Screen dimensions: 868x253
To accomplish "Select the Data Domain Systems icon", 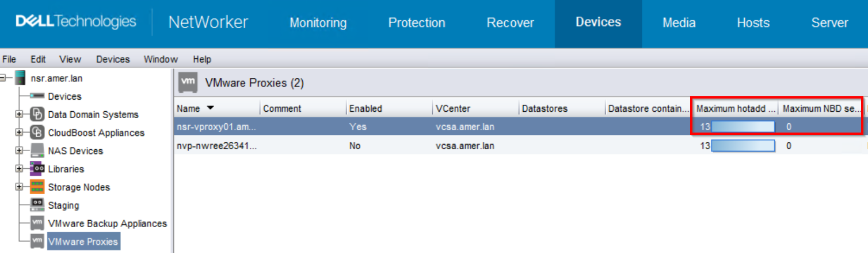I will 37,114.
